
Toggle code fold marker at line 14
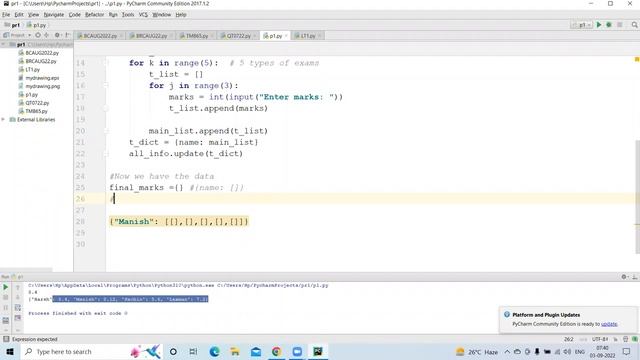tap(106, 63)
